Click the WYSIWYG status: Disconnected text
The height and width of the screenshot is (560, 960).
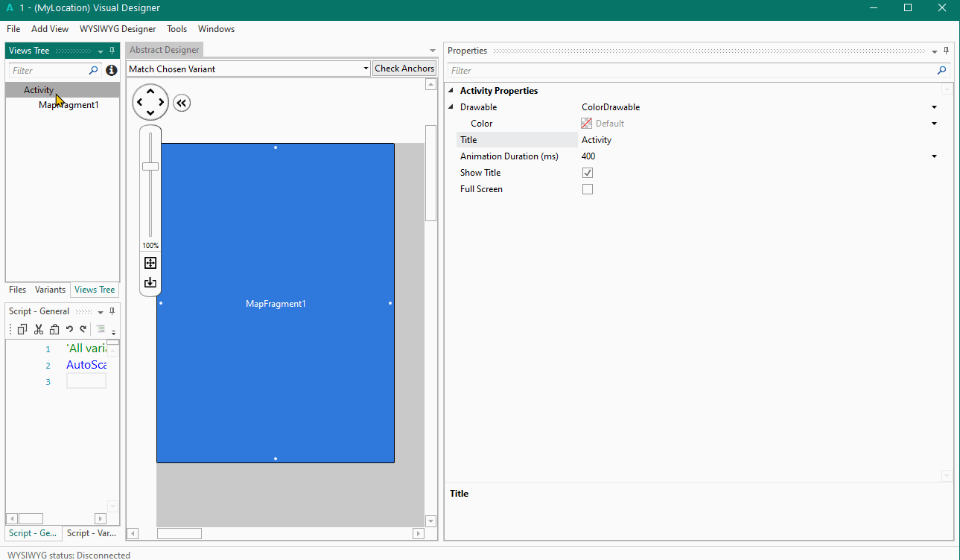tap(69, 555)
